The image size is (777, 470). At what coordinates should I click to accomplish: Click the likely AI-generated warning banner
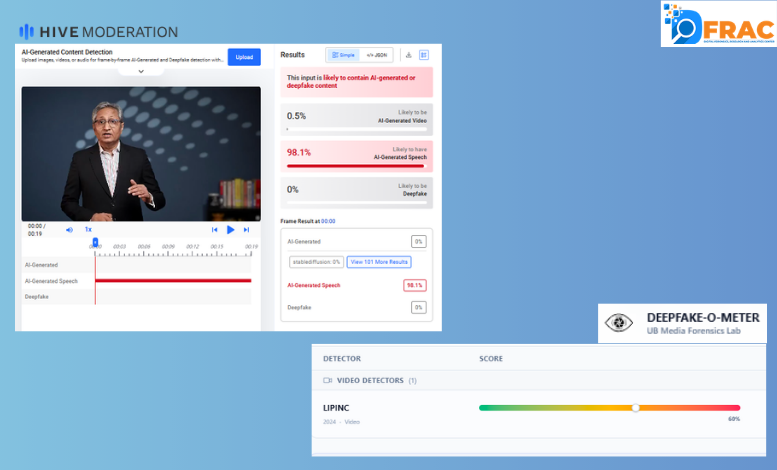[x=357, y=82]
